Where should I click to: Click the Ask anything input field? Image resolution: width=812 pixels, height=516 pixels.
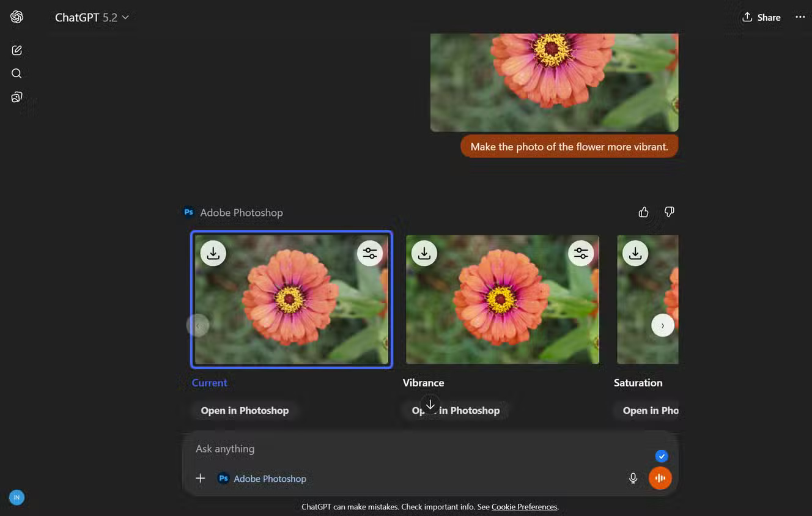(x=416, y=449)
